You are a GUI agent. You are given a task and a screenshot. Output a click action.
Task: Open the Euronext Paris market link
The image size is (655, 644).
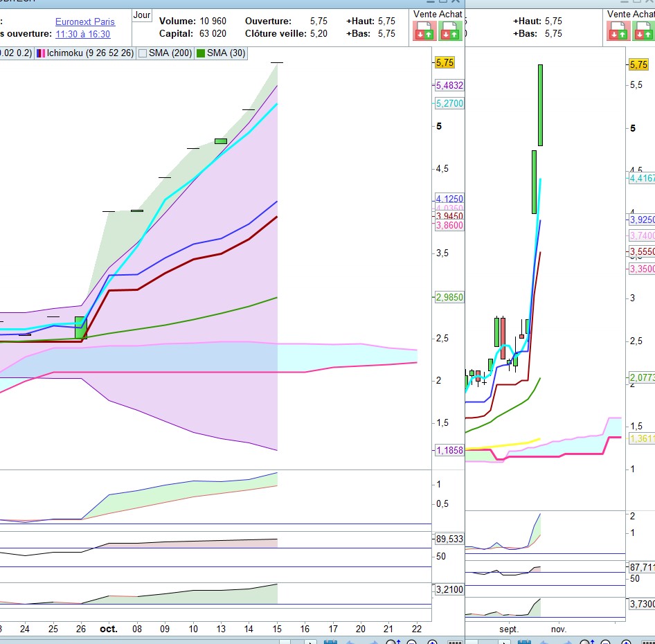[x=85, y=21]
